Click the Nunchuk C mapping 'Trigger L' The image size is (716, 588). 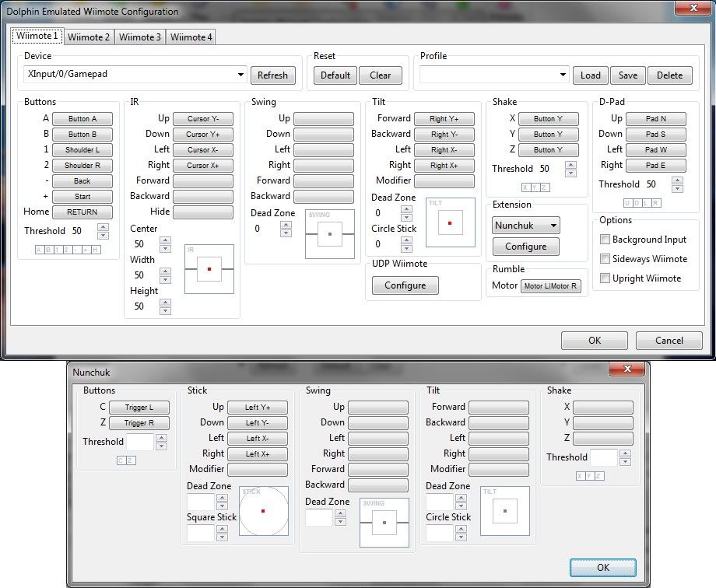click(139, 408)
